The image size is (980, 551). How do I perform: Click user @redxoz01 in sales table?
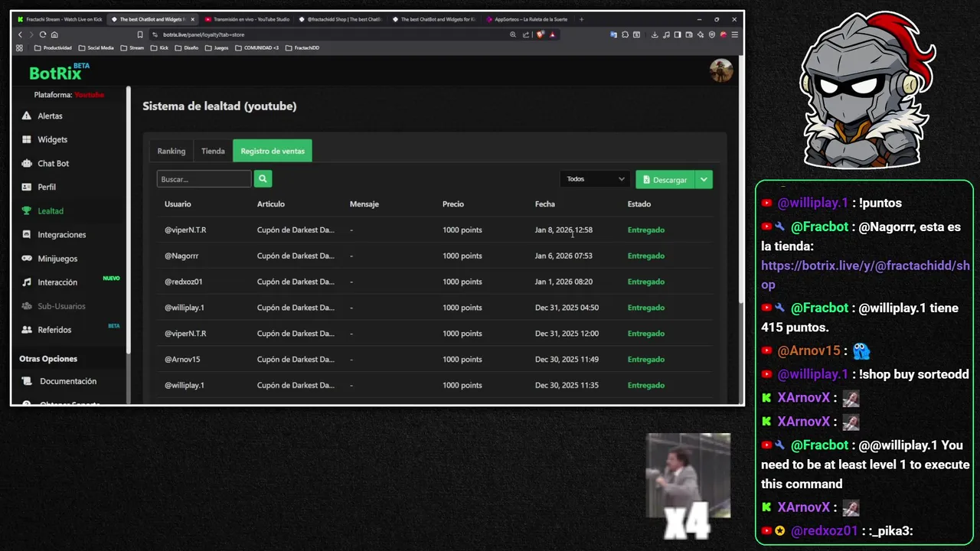click(x=184, y=282)
